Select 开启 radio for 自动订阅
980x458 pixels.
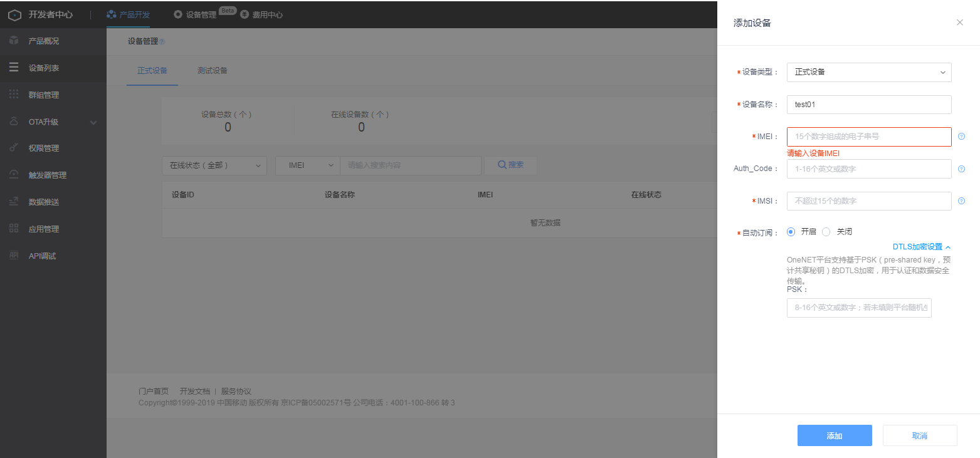coord(791,232)
